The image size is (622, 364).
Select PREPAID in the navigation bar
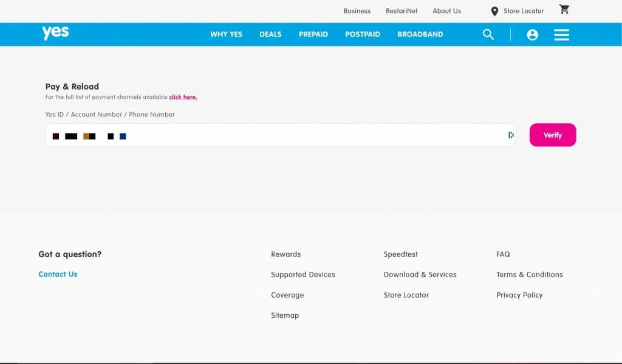313,35
